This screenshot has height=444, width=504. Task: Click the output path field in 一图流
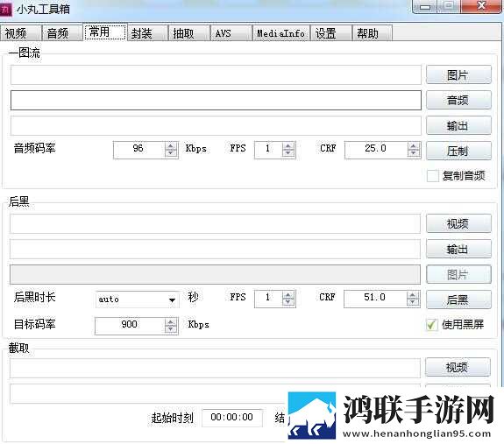pos(216,125)
